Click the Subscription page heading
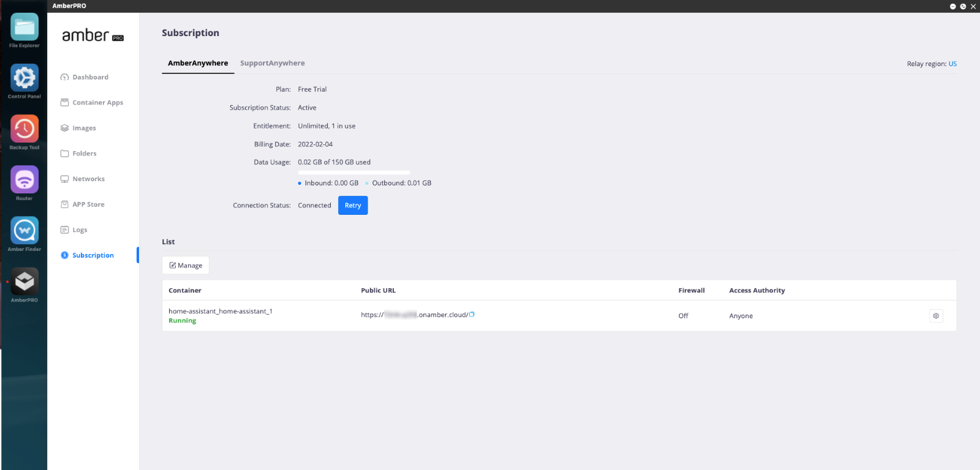The width and height of the screenshot is (980, 470). tap(190, 33)
